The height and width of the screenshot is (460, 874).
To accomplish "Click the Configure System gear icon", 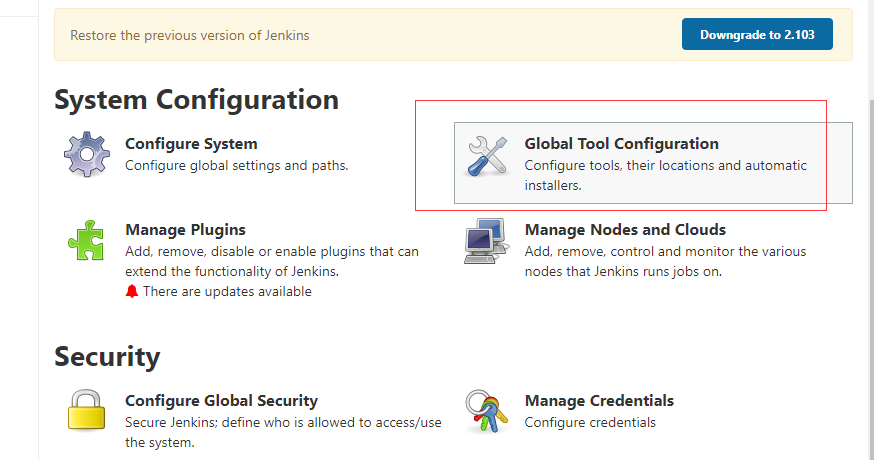I will click(86, 154).
